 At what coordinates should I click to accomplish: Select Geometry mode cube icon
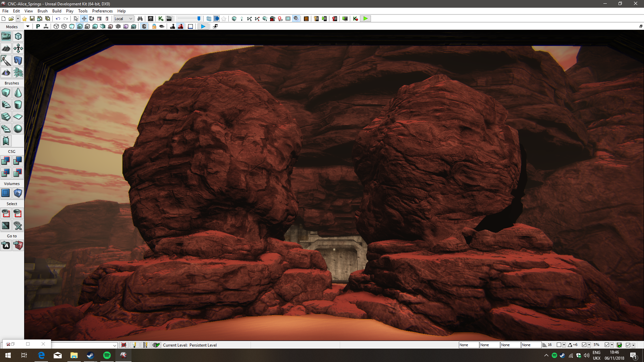18,36
